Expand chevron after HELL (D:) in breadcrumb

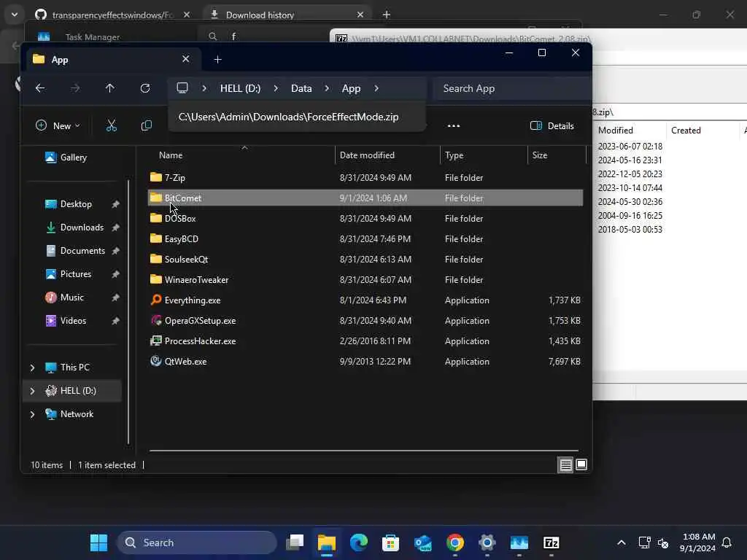[275, 88]
